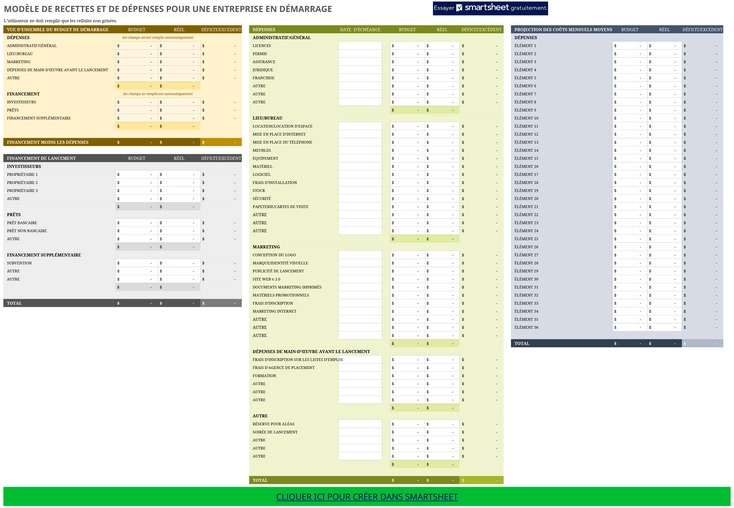This screenshot has width=734, height=508.
Task: Click the Essayer Smartsheet gratuitement button
Action: click(490, 8)
